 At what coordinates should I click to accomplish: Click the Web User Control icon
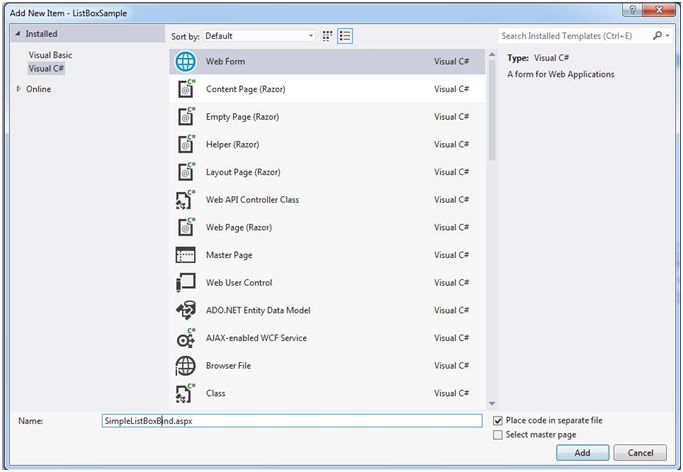[186, 282]
